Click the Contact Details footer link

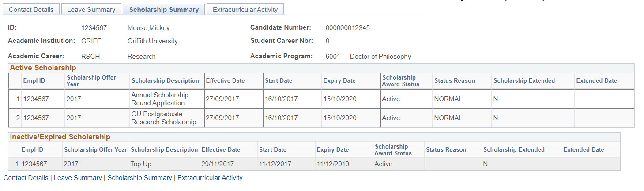coord(26,178)
